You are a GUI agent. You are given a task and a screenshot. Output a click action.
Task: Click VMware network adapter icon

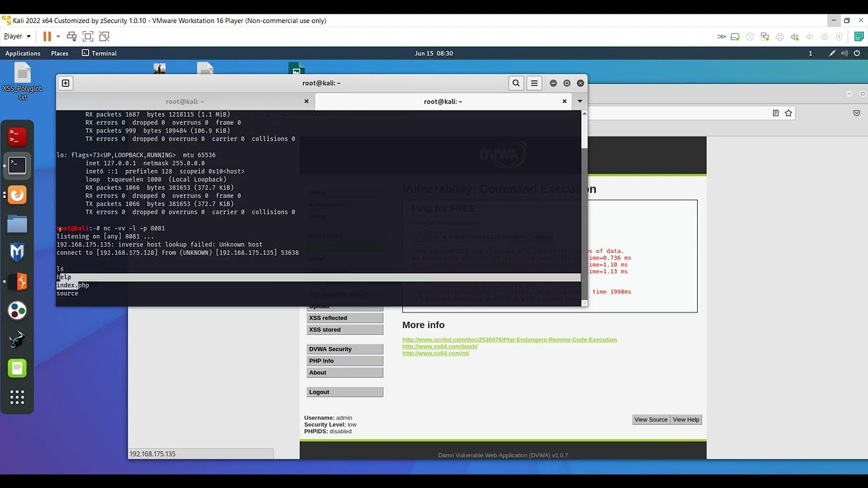pyautogui.click(x=765, y=37)
